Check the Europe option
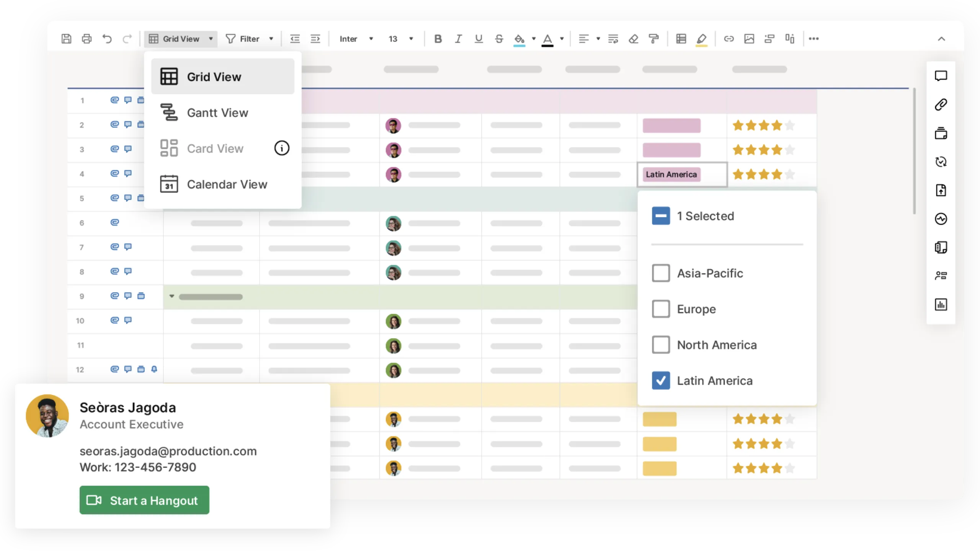The height and width of the screenshot is (551, 980). 661,309
